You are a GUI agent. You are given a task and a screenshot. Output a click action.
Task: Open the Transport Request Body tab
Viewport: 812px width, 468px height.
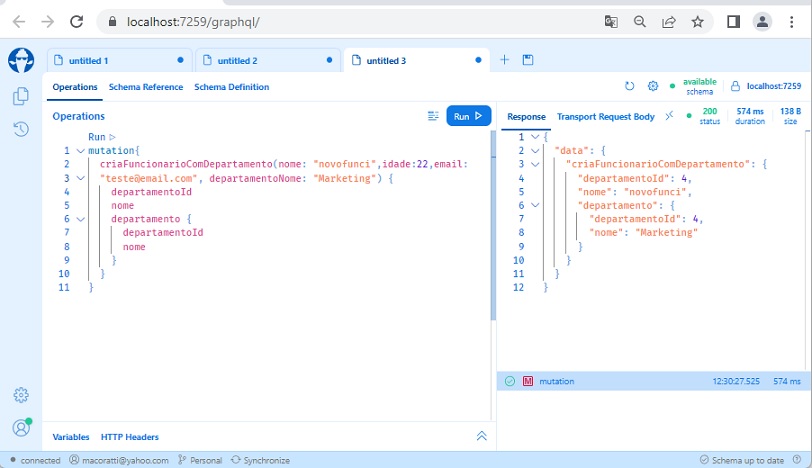coord(605,116)
